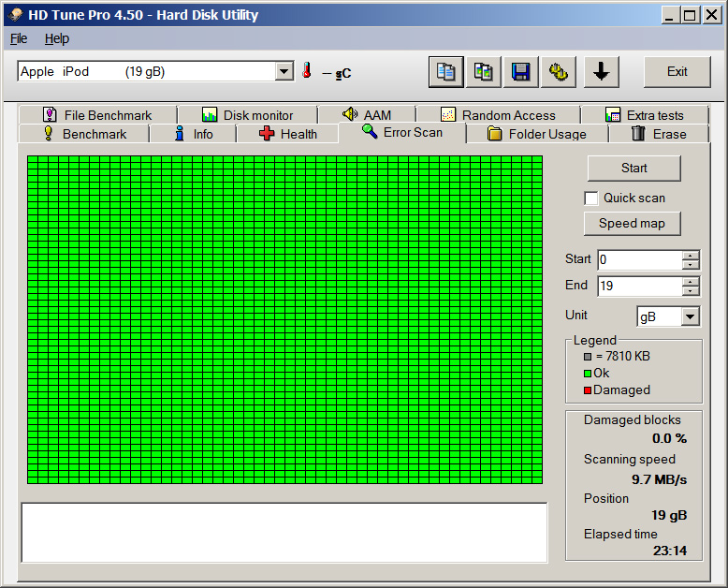Enable the Quick scan checkbox
Viewport: 728px width, 588px height.
[591, 198]
